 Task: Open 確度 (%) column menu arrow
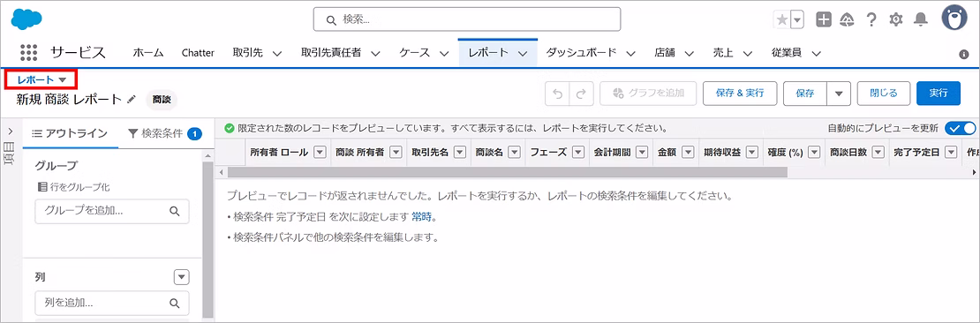click(814, 152)
